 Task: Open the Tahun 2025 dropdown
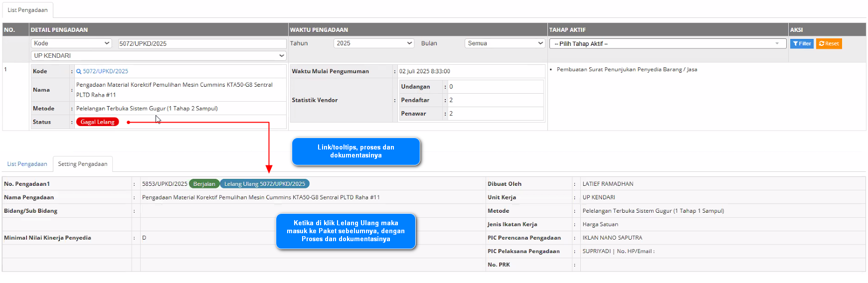(374, 43)
